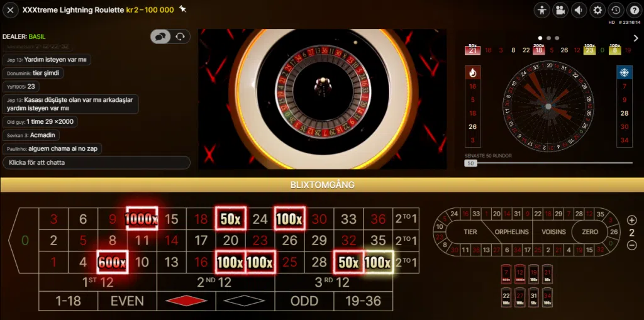Select the first statistics page dot

540,38
